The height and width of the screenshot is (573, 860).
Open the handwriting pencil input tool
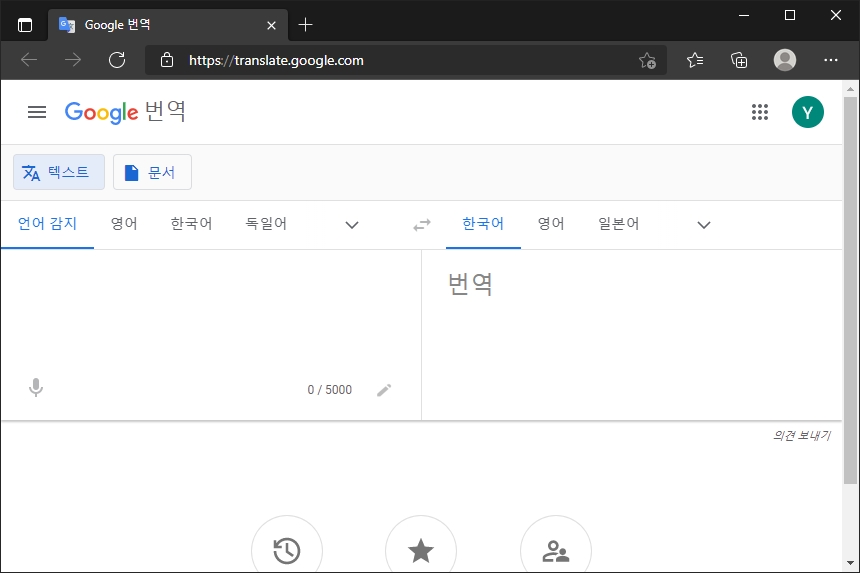pos(384,390)
